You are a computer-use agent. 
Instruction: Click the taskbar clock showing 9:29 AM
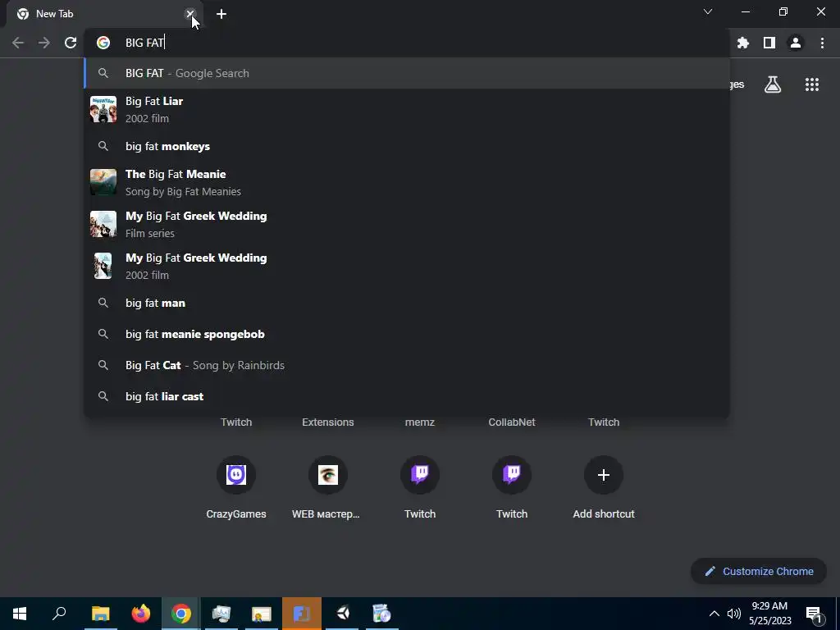pyautogui.click(x=769, y=614)
